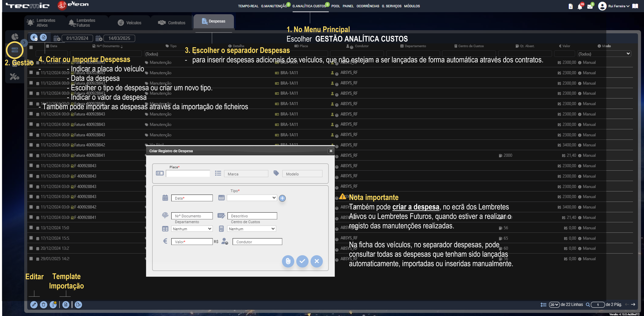The image size is (644, 316).
Task: Expand the sidebar with the chevron arrow
Action: [24, 43]
